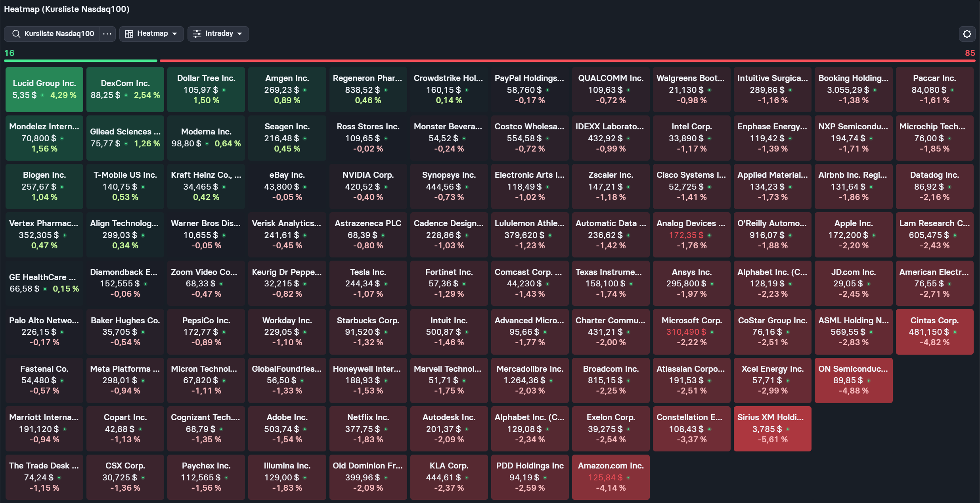This screenshot has width=980, height=503.
Task: Open the three-dots menu beside Kursliste Nasdaq100
Action: pos(107,34)
